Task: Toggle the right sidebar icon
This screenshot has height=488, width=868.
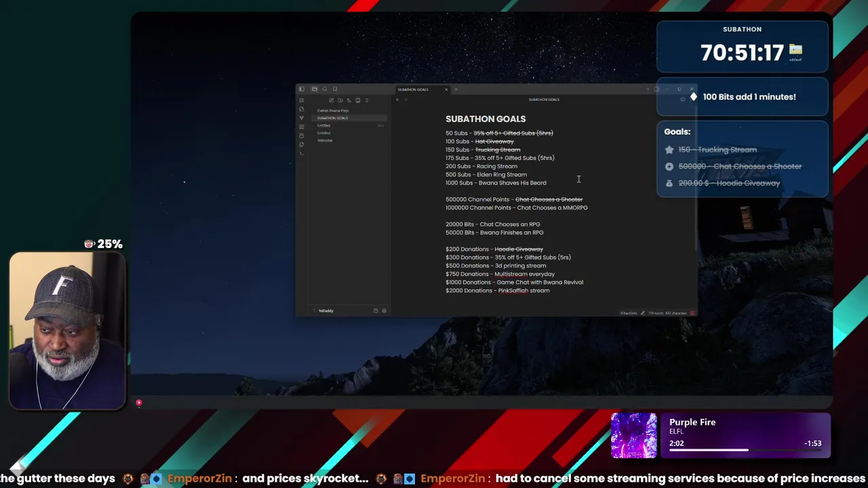Action: 656,89
